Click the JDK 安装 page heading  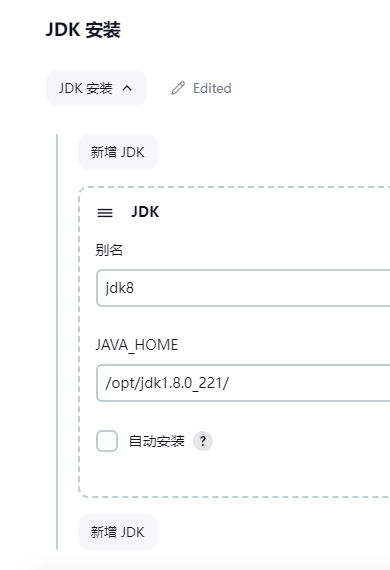[x=83, y=29]
